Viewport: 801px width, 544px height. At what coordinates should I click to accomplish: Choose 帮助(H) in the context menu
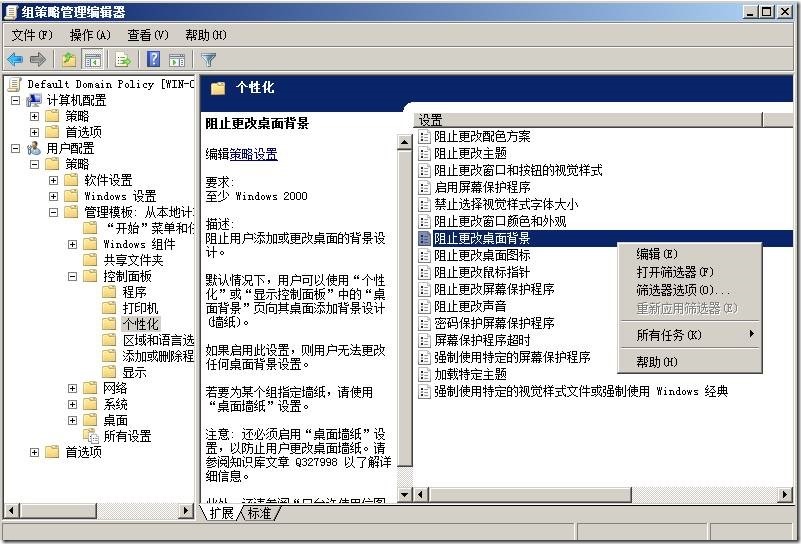[690, 362]
